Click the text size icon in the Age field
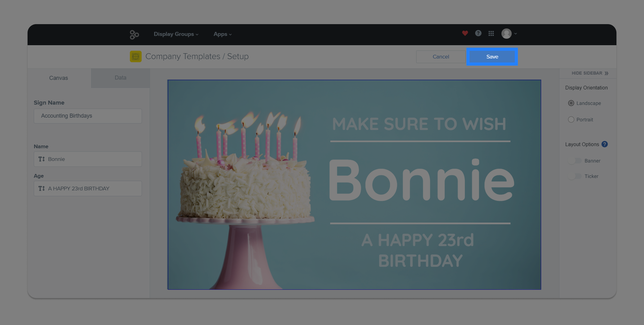644x325 pixels. (x=42, y=188)
